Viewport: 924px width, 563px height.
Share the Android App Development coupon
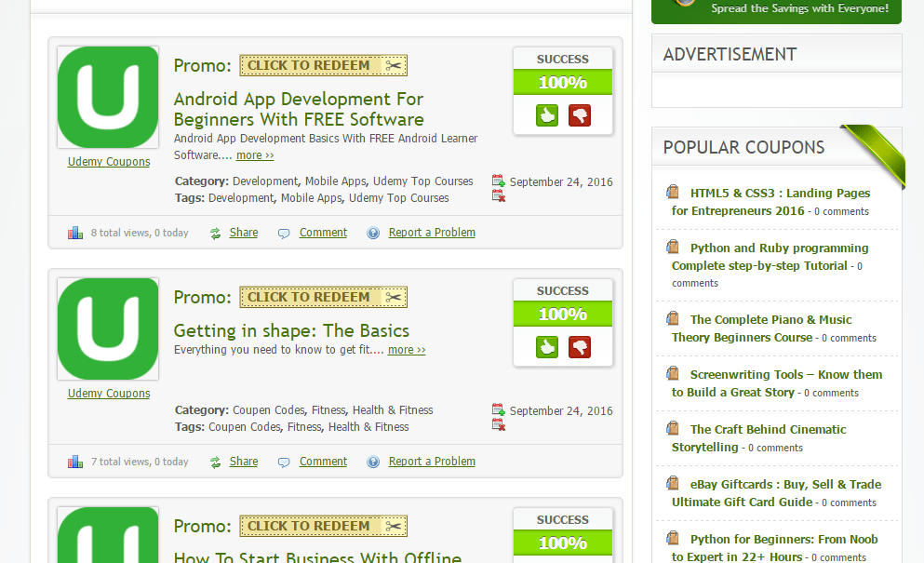[x=244, y=233]
